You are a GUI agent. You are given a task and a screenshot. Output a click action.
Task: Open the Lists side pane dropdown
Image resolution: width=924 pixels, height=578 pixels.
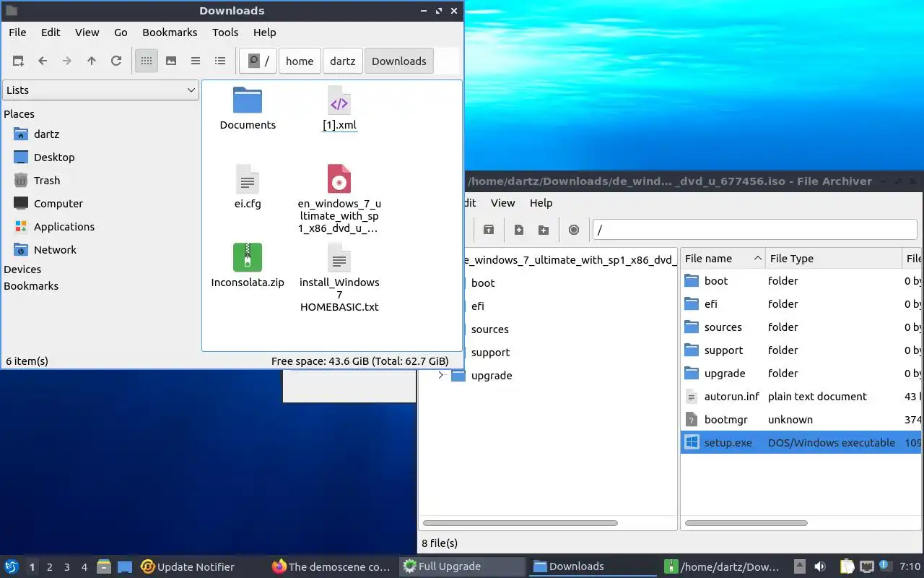click(x=100, y=90)
